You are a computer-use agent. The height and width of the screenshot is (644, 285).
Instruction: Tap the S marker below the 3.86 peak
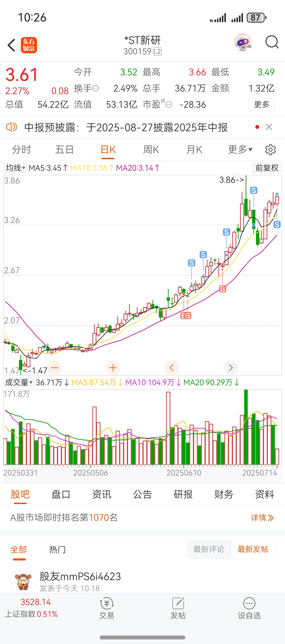[x=254, y=190]
